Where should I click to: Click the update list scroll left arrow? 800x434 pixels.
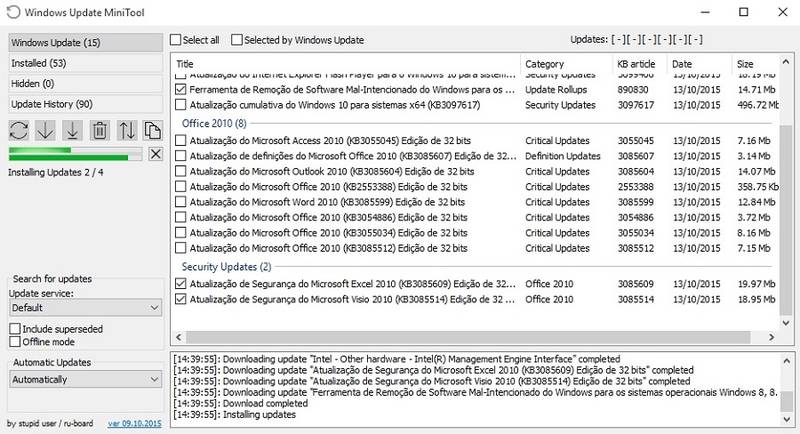(x=179, y=337)
